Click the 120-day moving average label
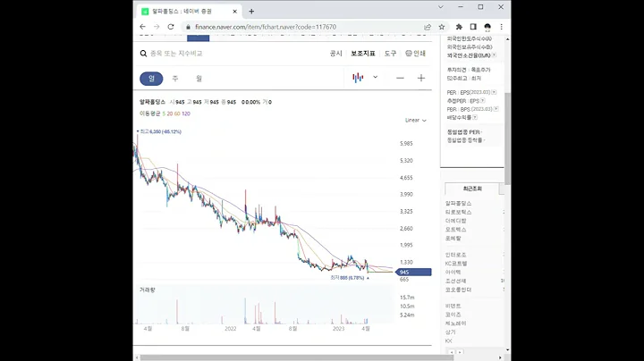 click(x=186, y=113)
